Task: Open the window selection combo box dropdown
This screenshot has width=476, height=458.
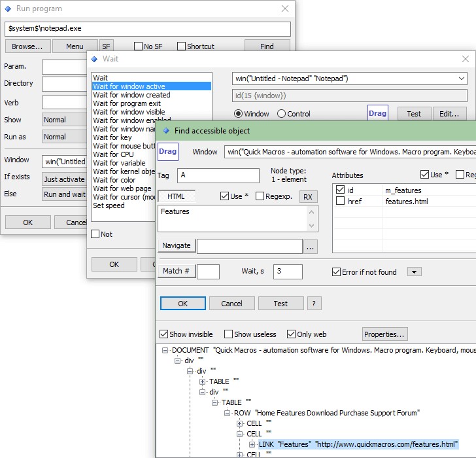Action: coord(462,79)
